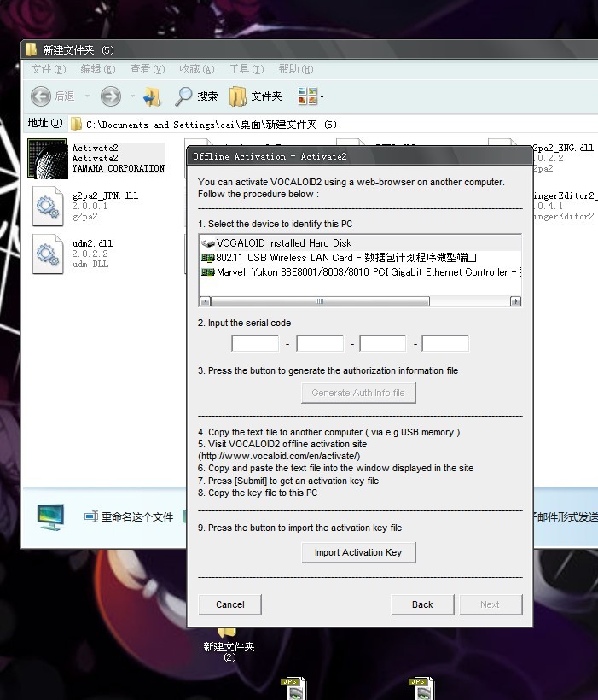Click the Explorer forward arrow icon
Image resolution: width=598 pixels, height=700 pixels.
(x=110, y=96)
